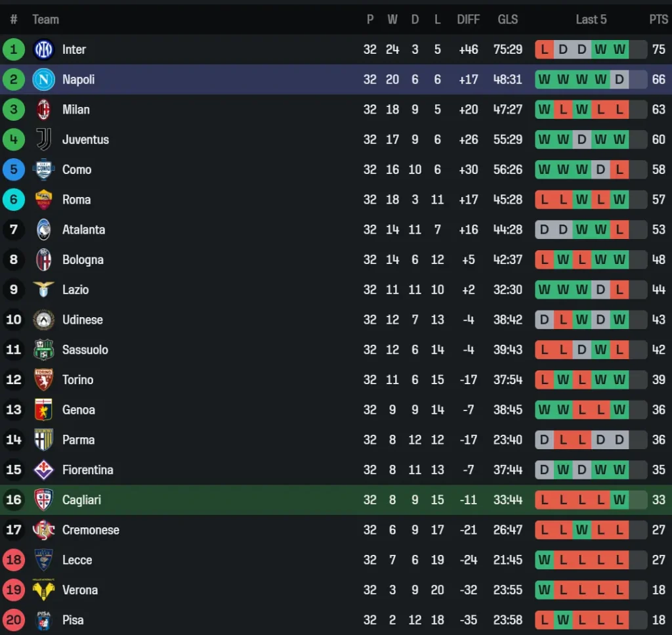Viewport: 672px width, 635px height.
Task: Click the Genoa club badge
Action: click(43, 410)
